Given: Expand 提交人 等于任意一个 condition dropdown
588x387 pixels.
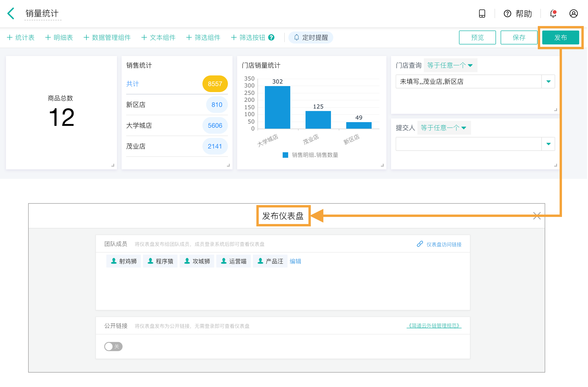Looking at the screenshot, I should (x=445, y=128).
